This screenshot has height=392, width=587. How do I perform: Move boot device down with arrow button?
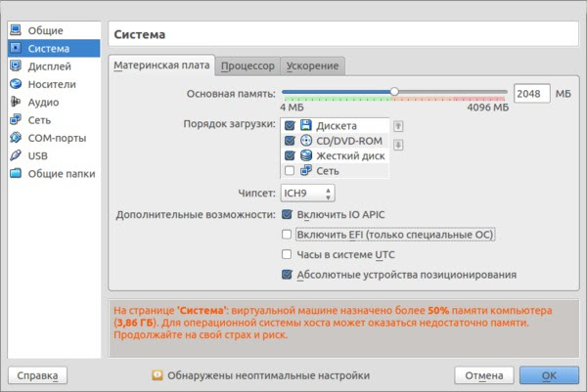click(398, 145)
